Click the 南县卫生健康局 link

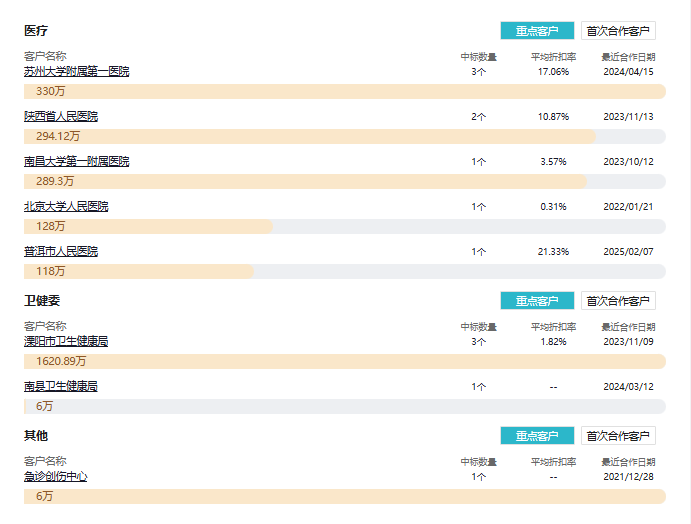tap(61, 386)
